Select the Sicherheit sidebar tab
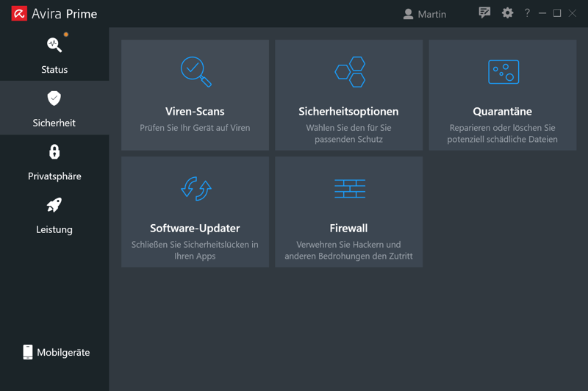This screenshot has width=588, height=391. click(x=54, y=108)
